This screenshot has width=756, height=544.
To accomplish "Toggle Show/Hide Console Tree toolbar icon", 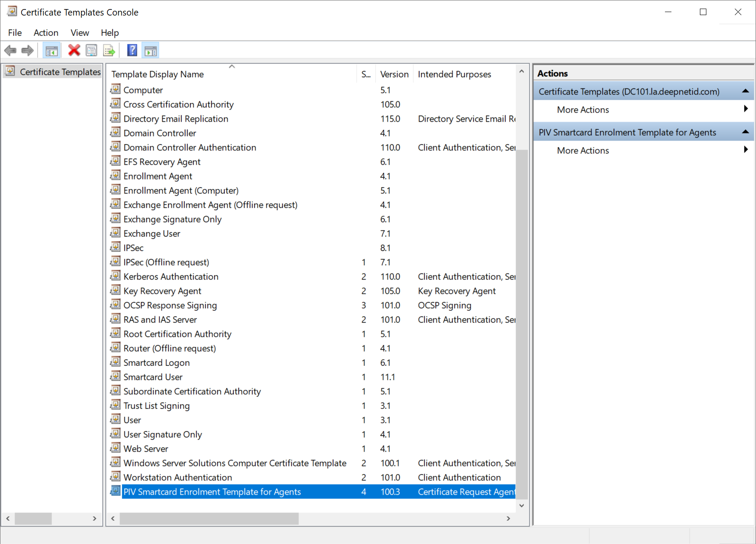I will [x=52, y=51].
